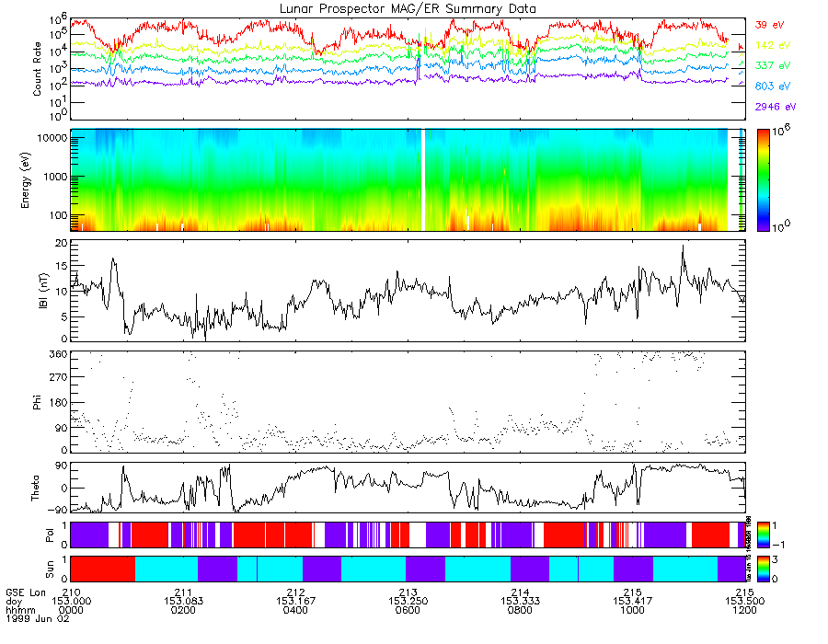Click the 'Phi' axis label
This screenshot has height=644, width=828.
tap(37, 402)
